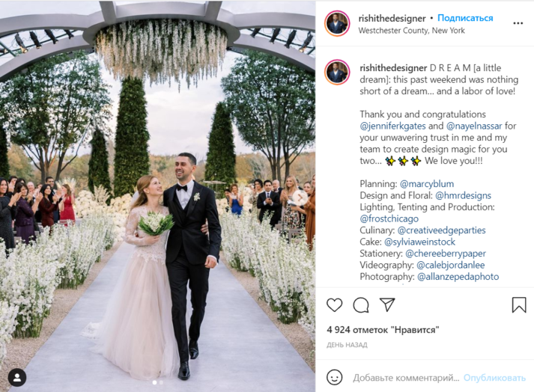
Task: Show tagged people icon on photo
Action: (17, 377)
